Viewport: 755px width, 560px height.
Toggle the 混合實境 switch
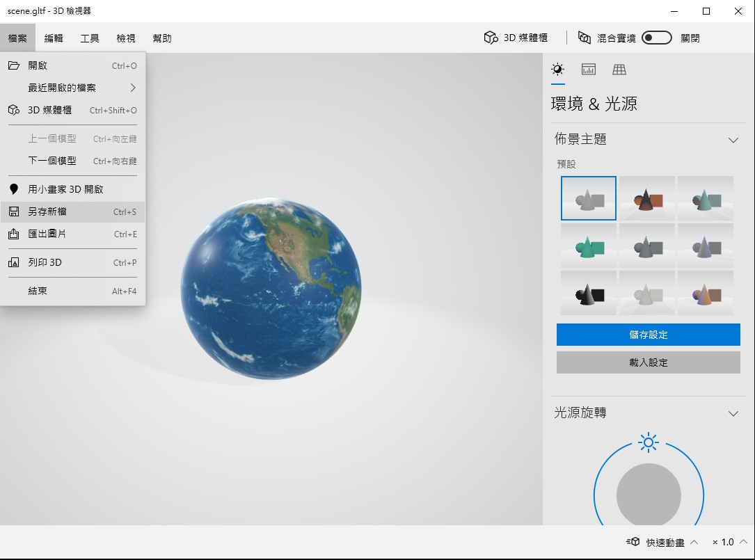point(656,38)
